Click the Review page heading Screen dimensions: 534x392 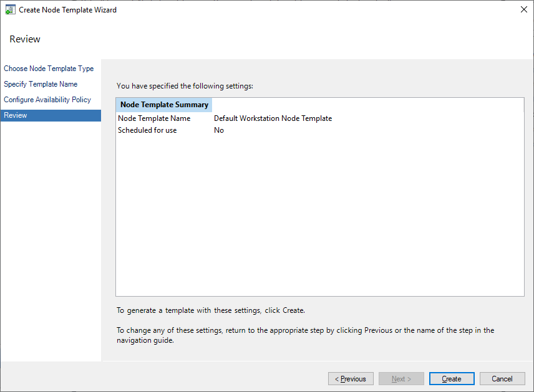(x=25, y=39)
